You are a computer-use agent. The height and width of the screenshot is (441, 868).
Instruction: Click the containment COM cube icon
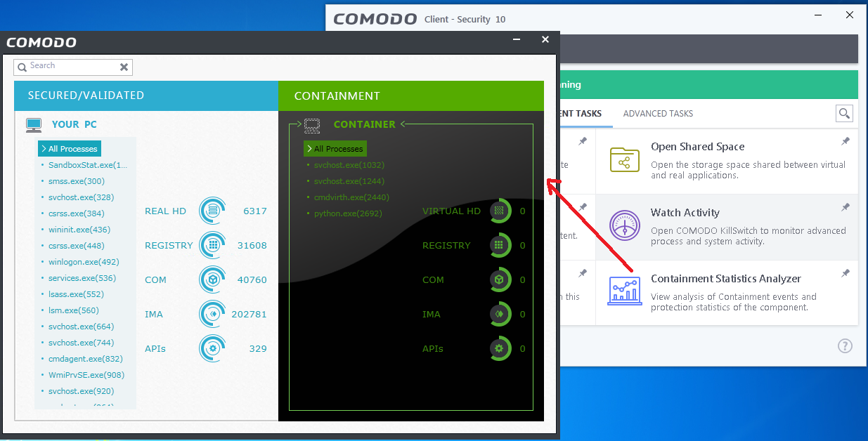(500, 279)
